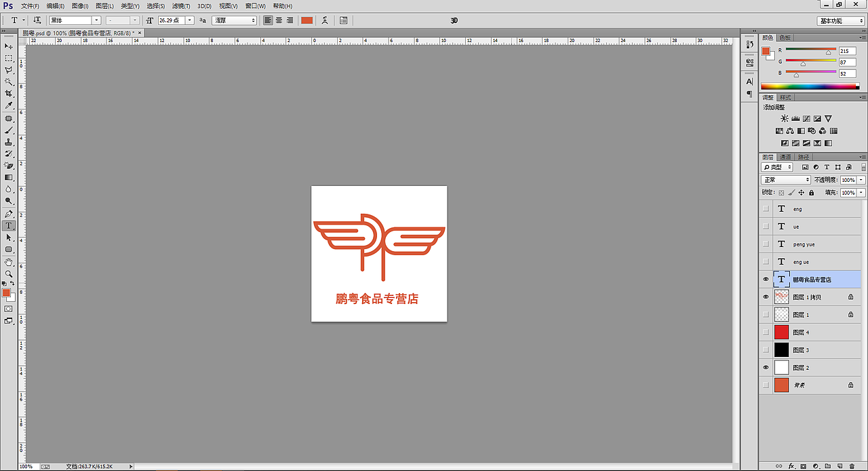Show the peng yue text layer visibility
The height and width of the screenshot is (471, 868).
766,244
